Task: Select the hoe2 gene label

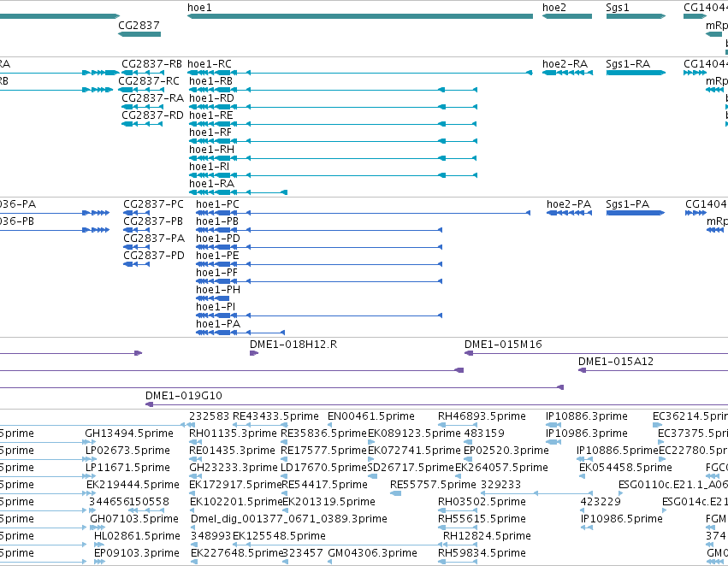Action: click(554, 8)
